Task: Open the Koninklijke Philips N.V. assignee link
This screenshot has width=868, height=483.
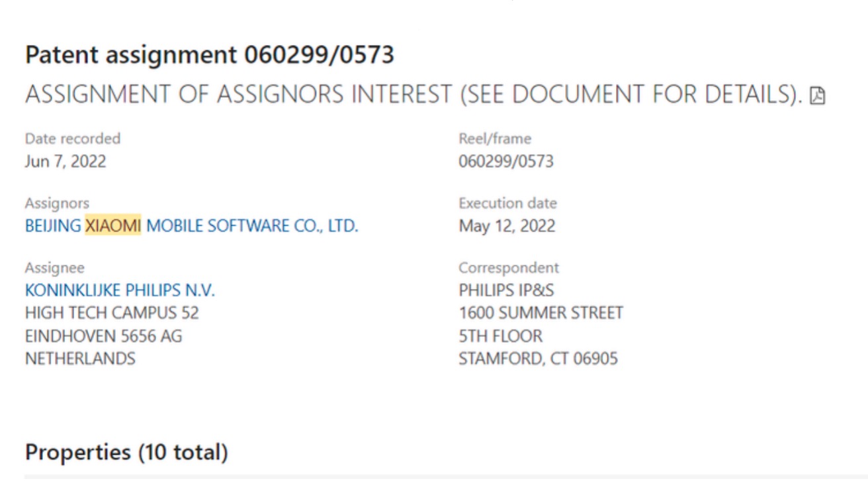Action: pyautogui.click(x=120, y=290)
